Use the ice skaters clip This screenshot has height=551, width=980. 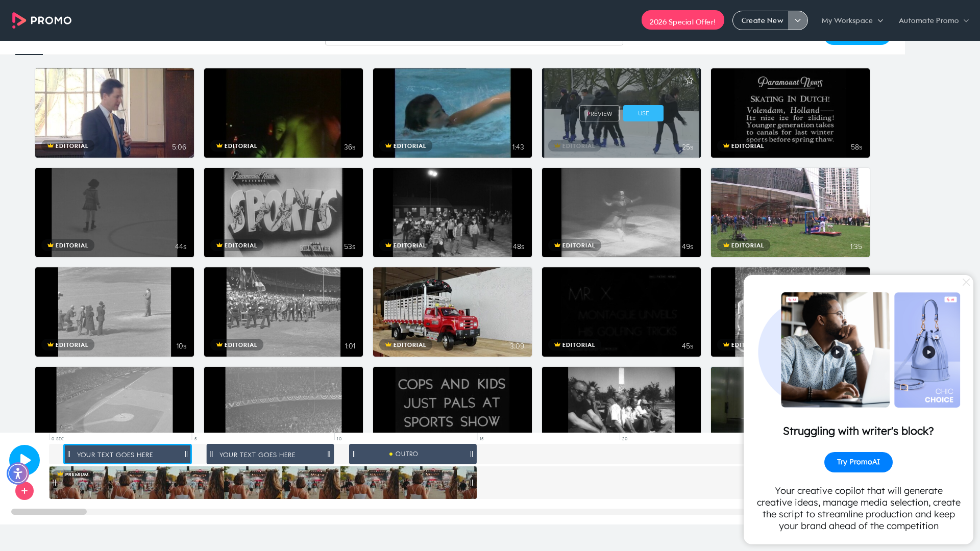(643, 113)
